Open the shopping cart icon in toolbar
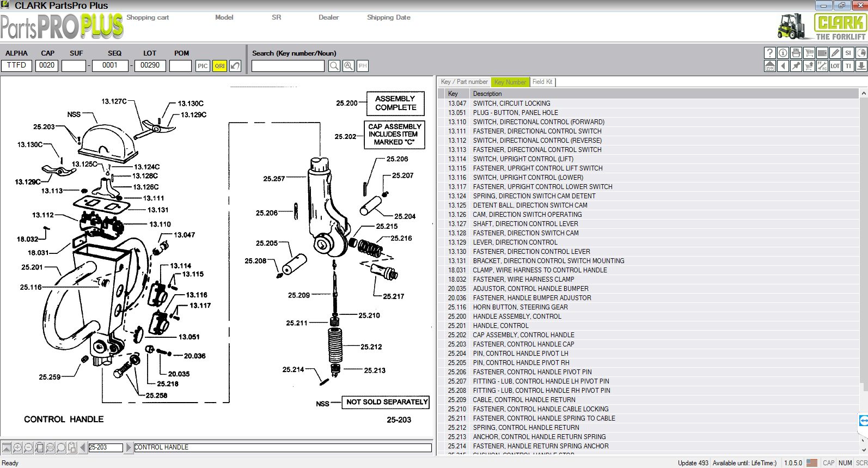This screenshot has height=468, width=868. (809, 53)
